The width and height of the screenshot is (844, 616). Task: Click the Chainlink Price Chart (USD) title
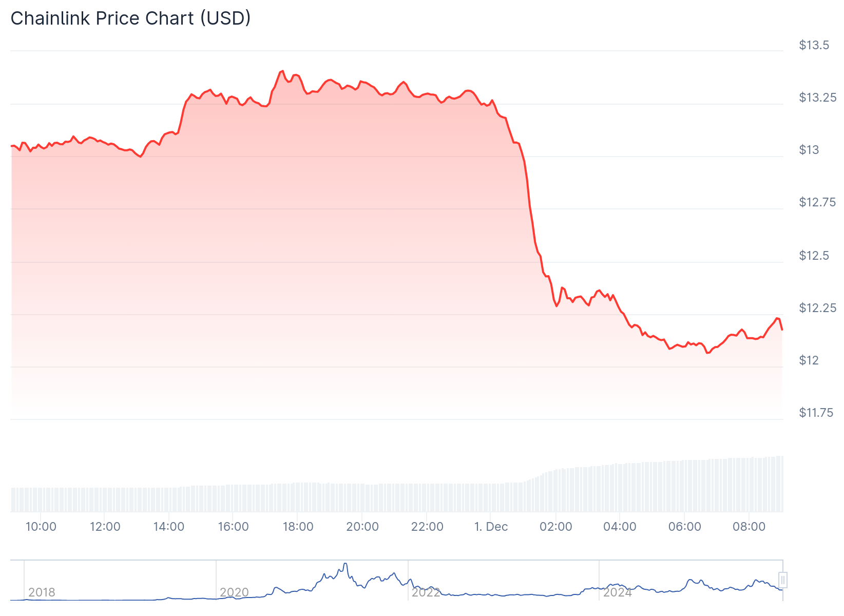point(131,18)
